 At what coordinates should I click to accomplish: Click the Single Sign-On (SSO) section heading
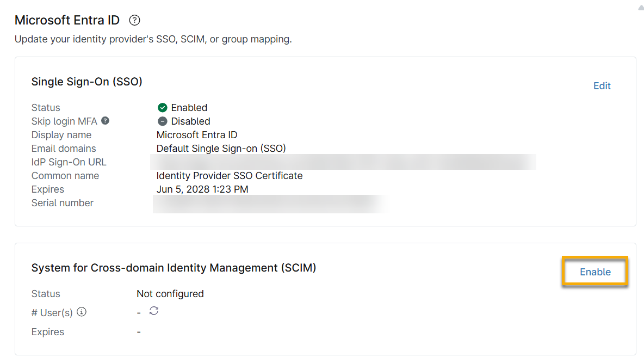86,82
